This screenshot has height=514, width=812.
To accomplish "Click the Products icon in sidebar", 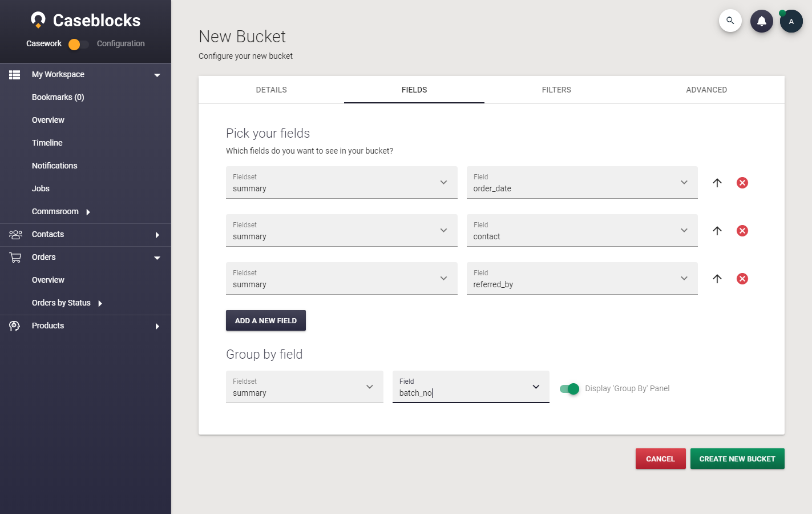I will coord(15,326).
